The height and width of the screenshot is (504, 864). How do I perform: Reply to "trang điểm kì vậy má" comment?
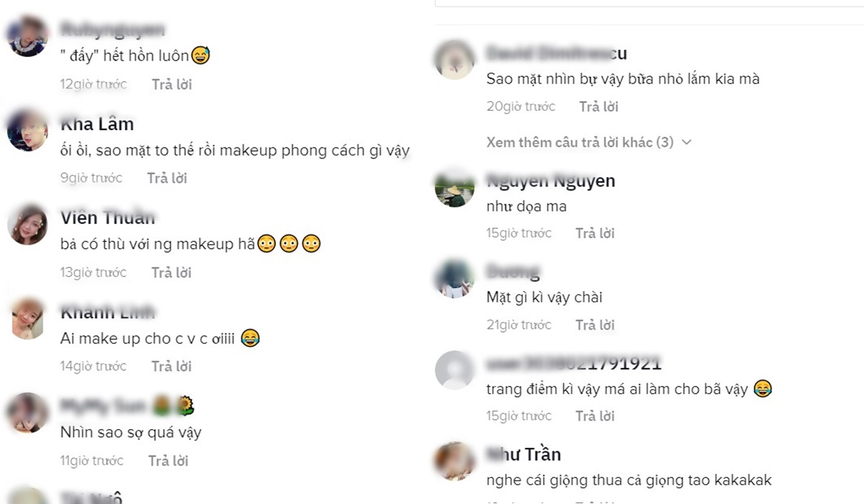click(595, 415)
